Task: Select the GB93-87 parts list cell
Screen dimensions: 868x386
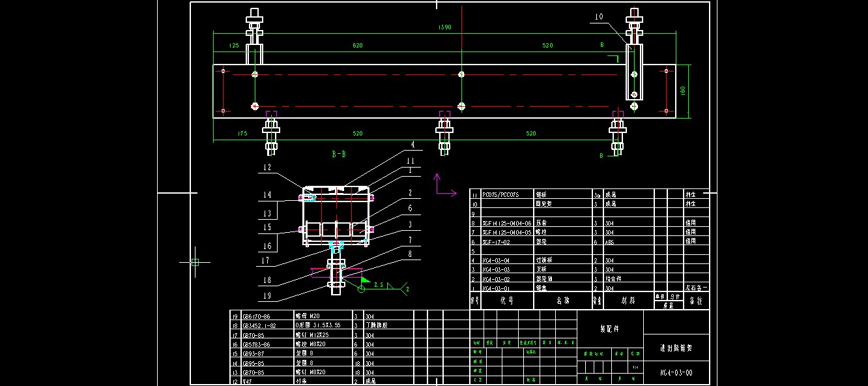Action: 253,353
